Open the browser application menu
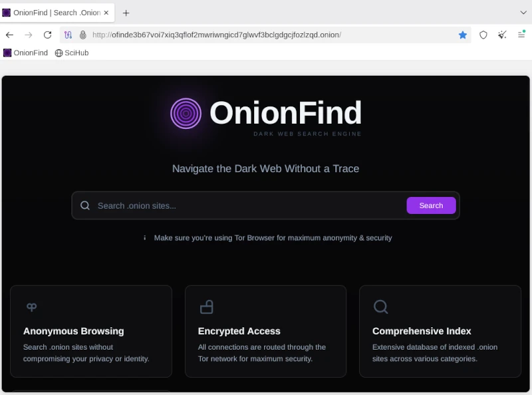Image resolution: width=532 pixels, height=395 pixels. pyautogui.click(x=521, y=35)
